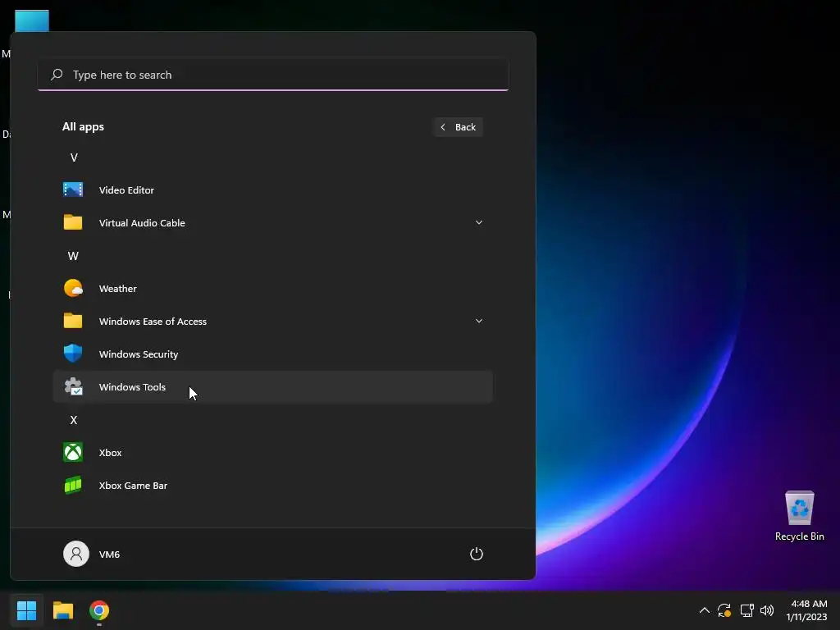Screen dimensions: 840x630
Task: Focus the Type here to search field
Action: [273, 75]
